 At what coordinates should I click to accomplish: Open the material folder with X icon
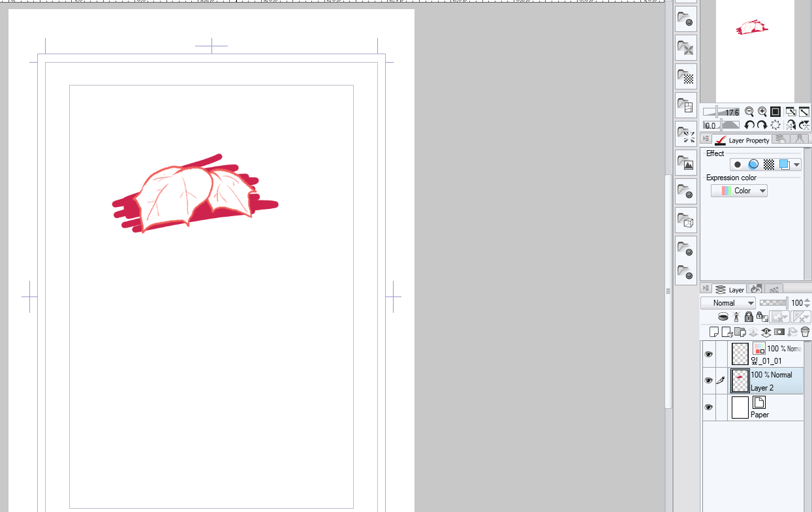pos(685,48)
